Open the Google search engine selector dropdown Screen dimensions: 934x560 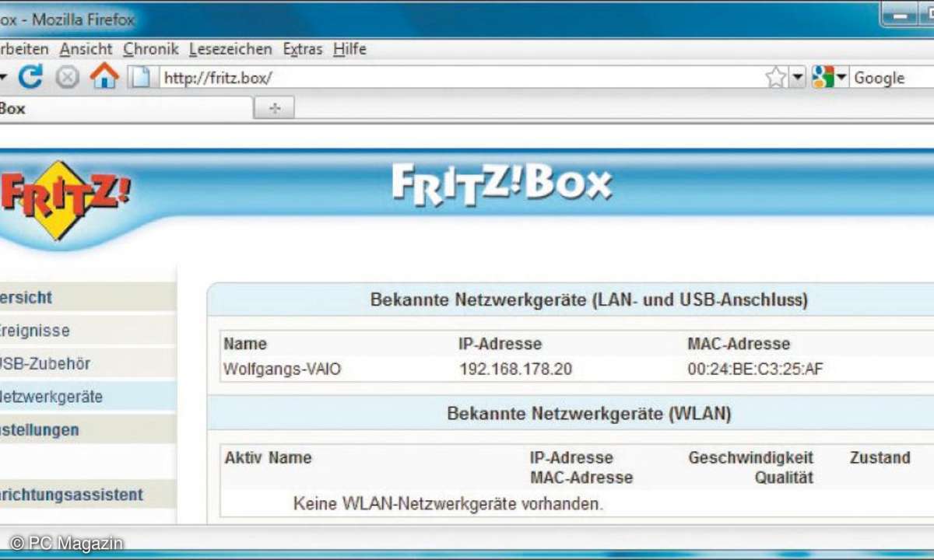[830, 78]
